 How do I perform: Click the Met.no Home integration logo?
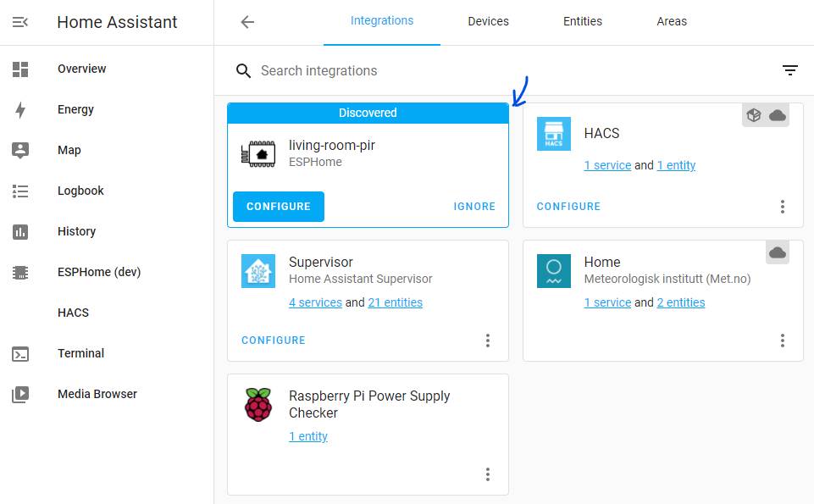click(x=553, y=271)
